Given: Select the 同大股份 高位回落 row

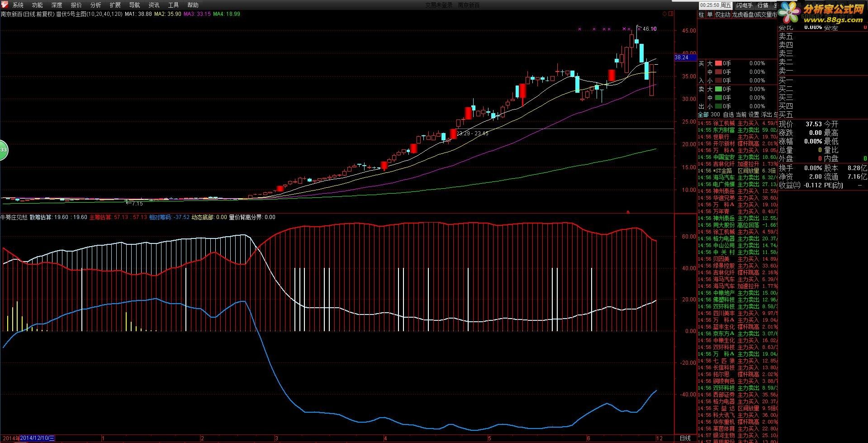Looking at the screenshot, I should 738,225.
